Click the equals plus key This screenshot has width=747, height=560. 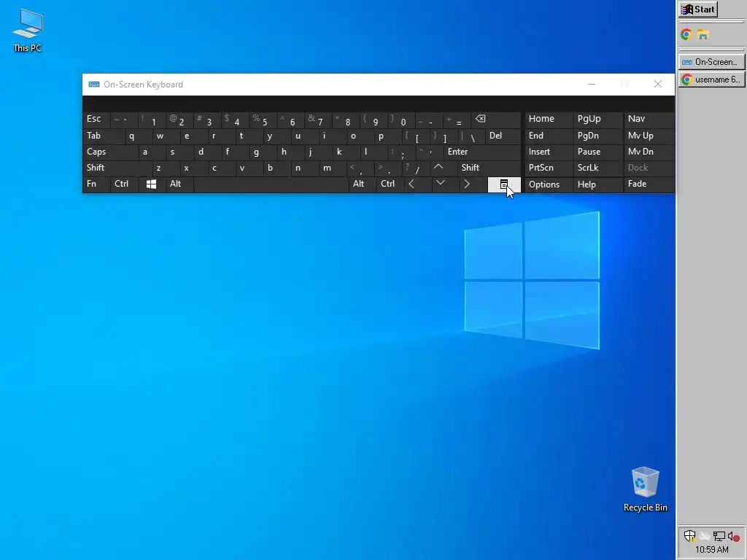[x=457, y=119]
